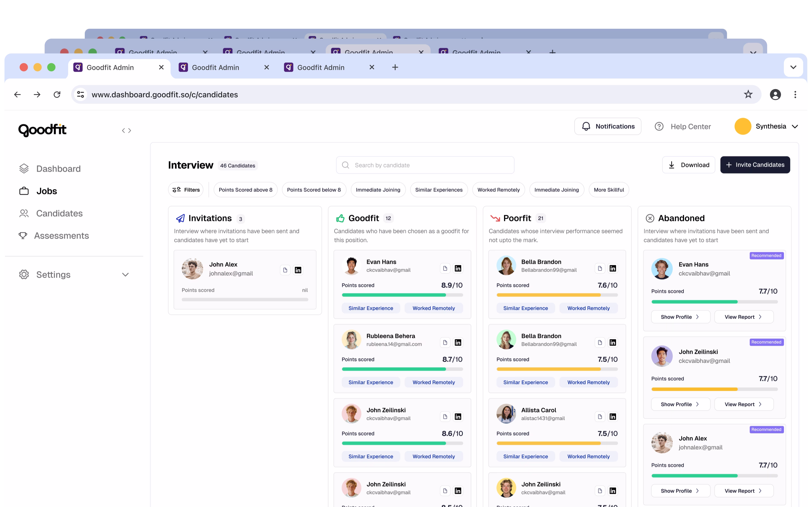This screenshot has width=812, height=507.
Task: Open a new browser tab with plus icon
Action: click(395, 68)
